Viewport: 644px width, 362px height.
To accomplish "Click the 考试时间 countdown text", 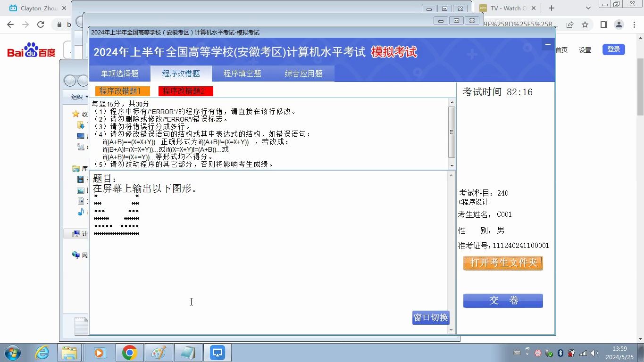I will [497, 92].
